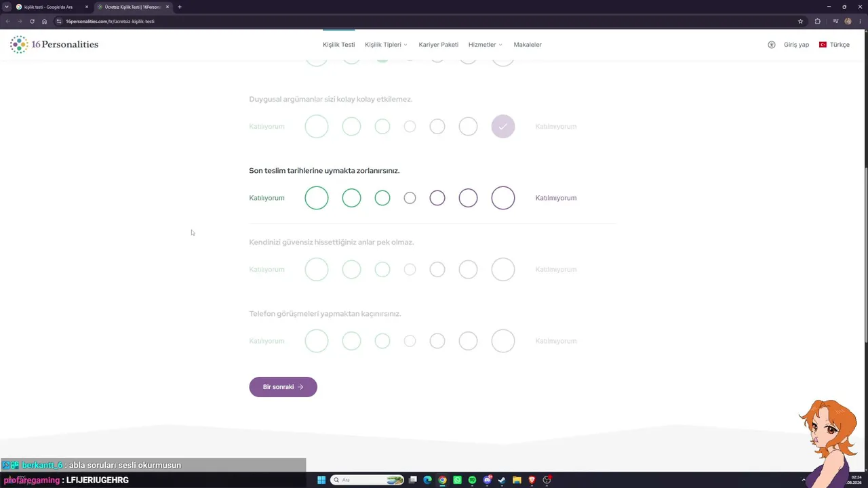Launch Microsoft Edge from the taskbar
The image size is (868, 488).
[x=427, y=480]
